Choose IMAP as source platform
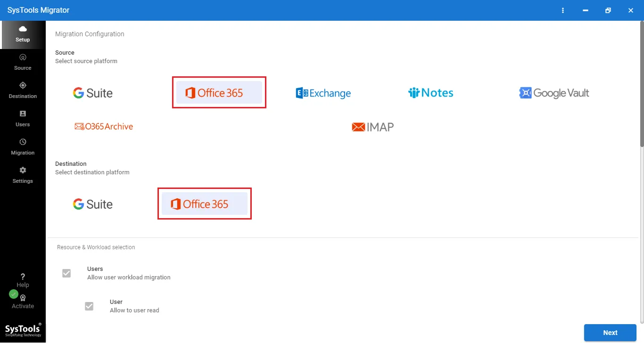 [373, 127]
